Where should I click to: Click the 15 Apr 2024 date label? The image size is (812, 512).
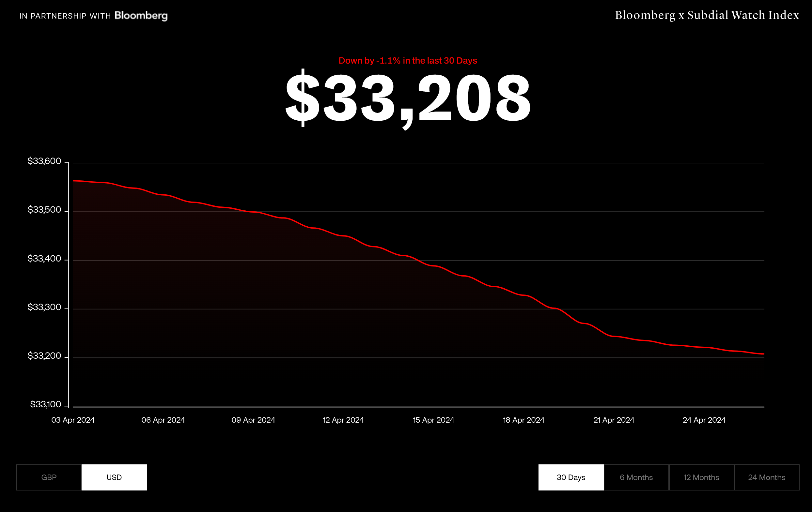434,420
